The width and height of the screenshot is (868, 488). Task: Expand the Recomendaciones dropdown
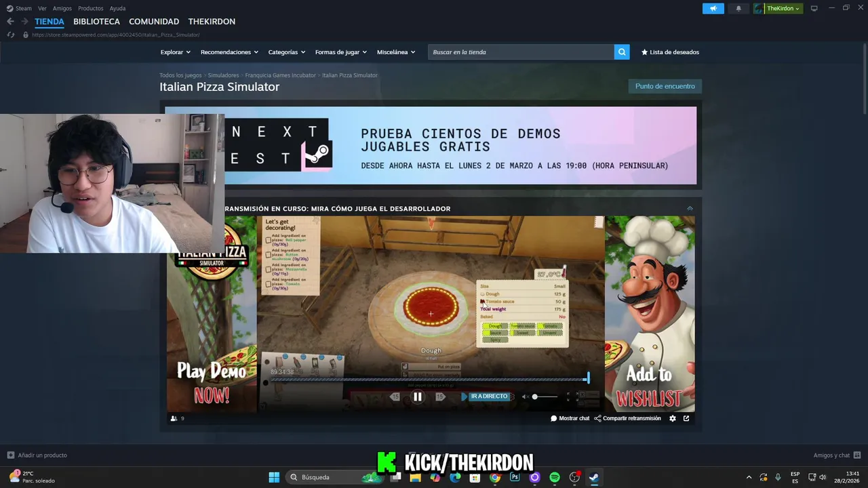(x=229, y=52)
